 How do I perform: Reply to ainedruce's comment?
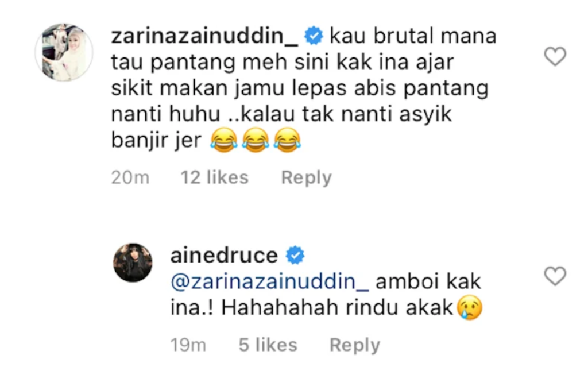tap(355, 345)
